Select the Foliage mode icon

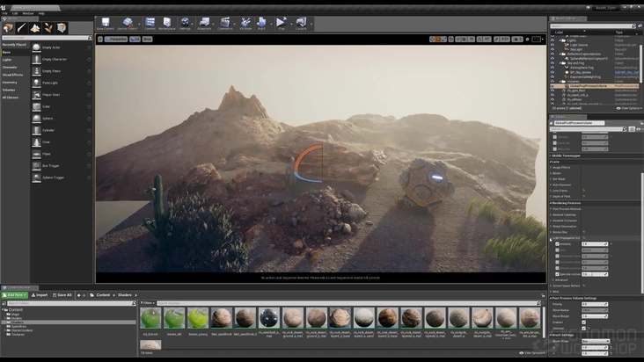(x=49, y=28)
